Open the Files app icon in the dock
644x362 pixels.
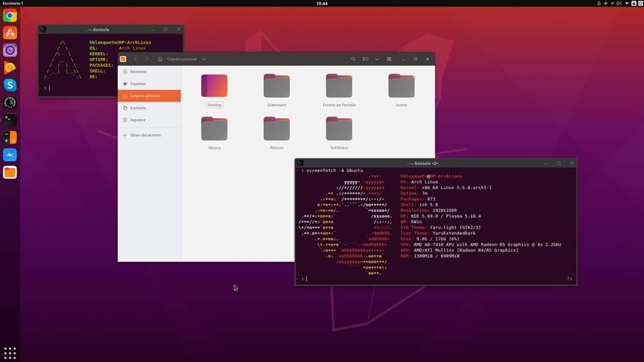[x=10, y=172]
